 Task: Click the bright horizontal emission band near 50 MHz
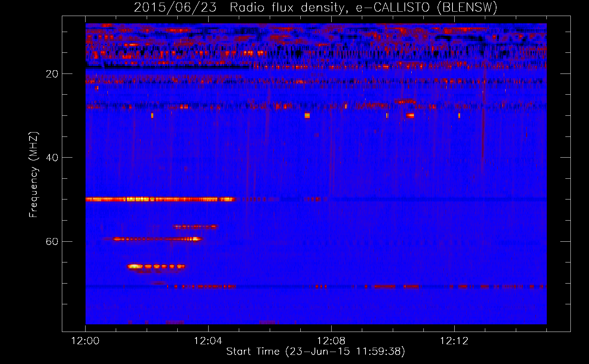tap(160, 199)
